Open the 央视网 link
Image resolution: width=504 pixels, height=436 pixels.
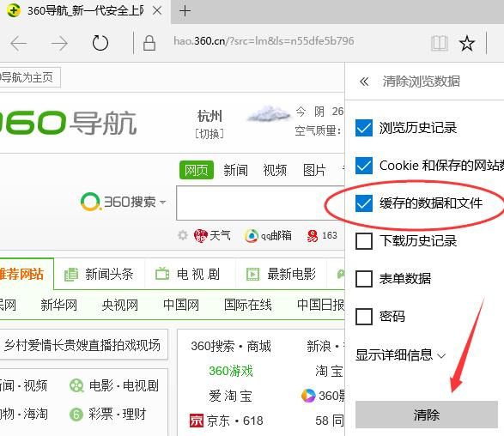point(120,305)
